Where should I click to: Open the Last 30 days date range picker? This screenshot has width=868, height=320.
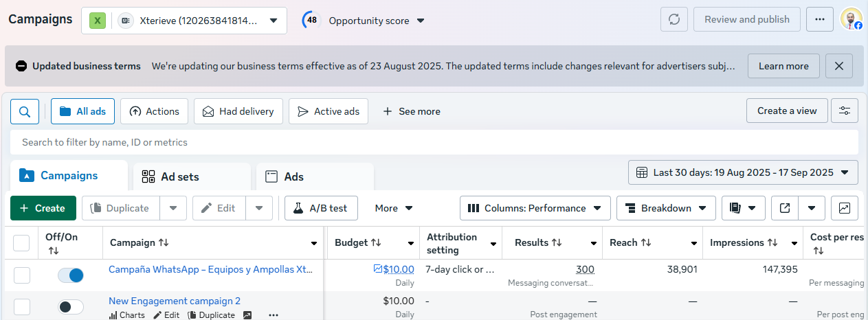click(x=743, y=172)
